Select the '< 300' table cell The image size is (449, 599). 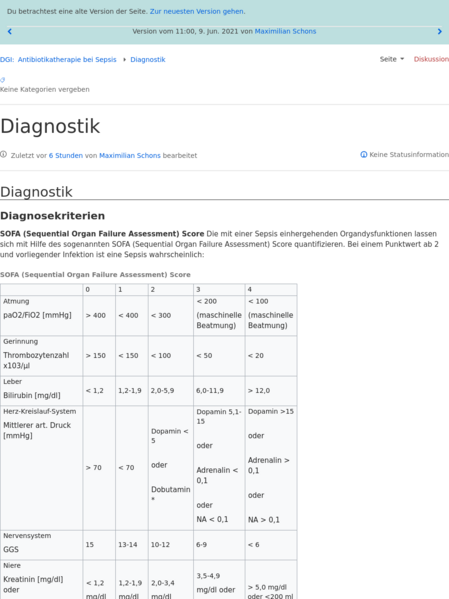[171, 316]
